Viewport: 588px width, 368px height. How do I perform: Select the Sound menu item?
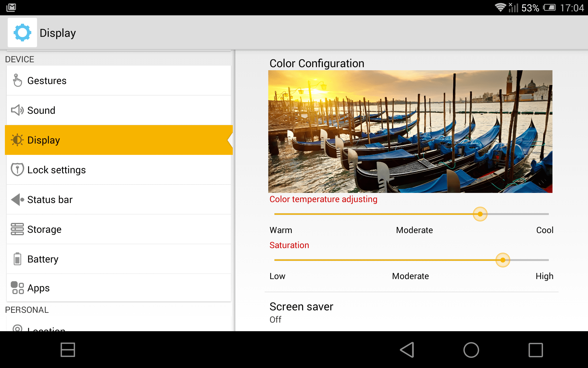click(118, 110)
